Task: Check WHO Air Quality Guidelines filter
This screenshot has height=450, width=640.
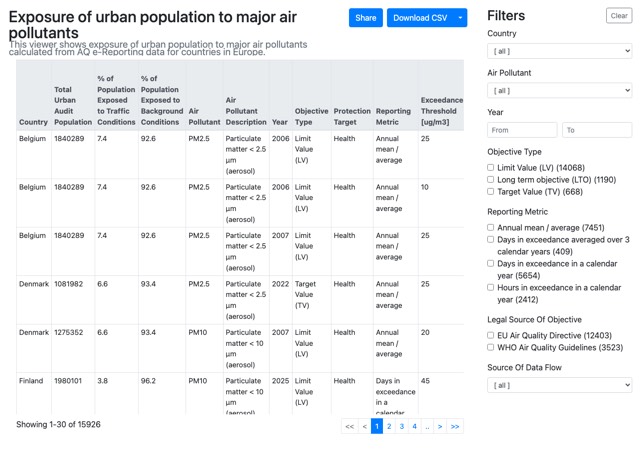Action: 491,348
